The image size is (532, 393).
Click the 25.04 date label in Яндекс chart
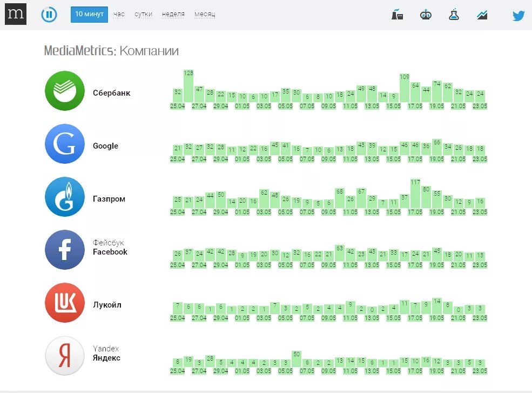click(x=178, y=371)
